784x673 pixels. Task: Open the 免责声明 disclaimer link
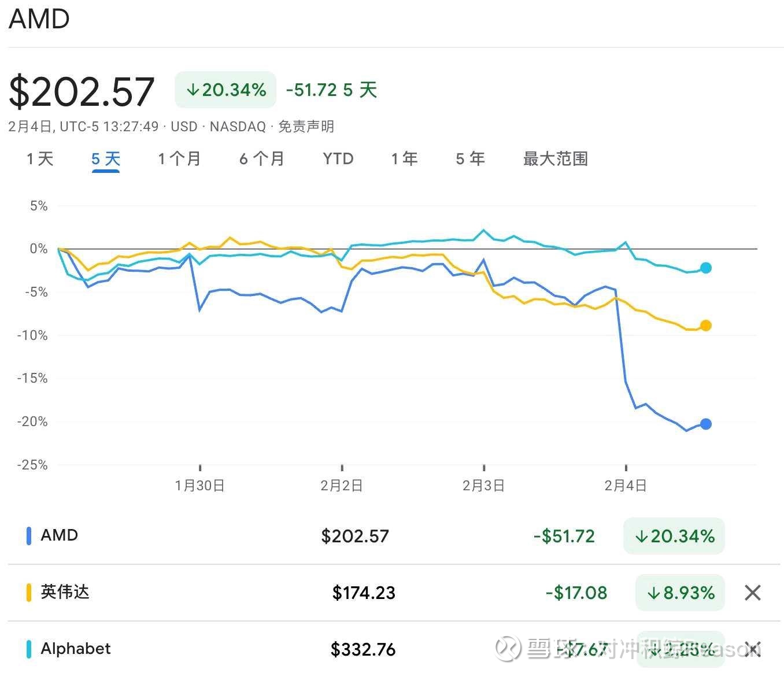pos(306,127)
